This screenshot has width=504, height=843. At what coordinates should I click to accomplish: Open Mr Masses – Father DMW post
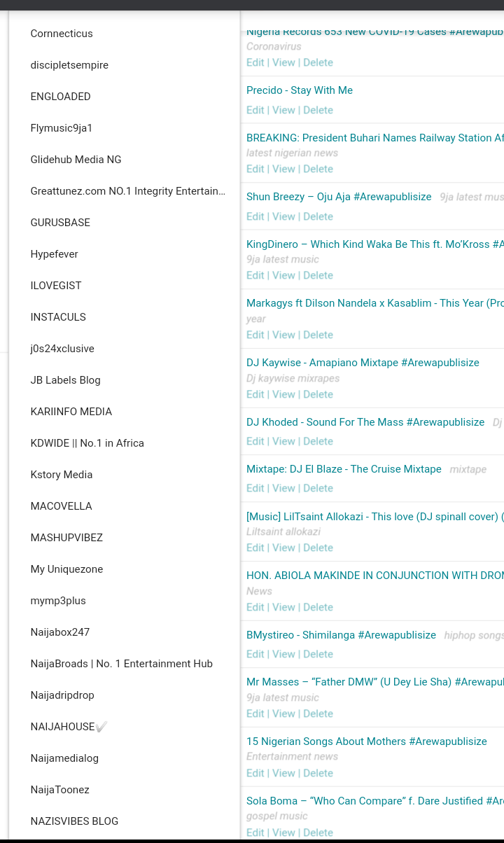point(375,682)
